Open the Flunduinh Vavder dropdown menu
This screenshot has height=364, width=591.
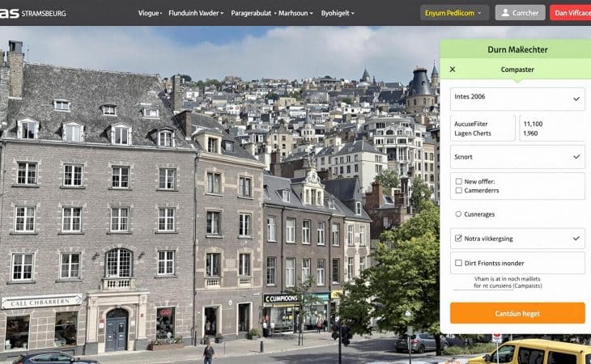(194, 13)
